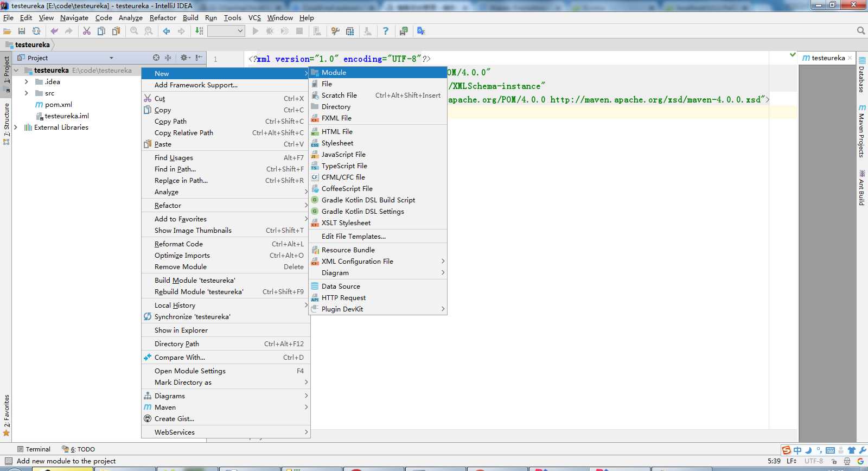Expand the .idea folder node
The width and height of the screenshot is (868, 471).
26,81
